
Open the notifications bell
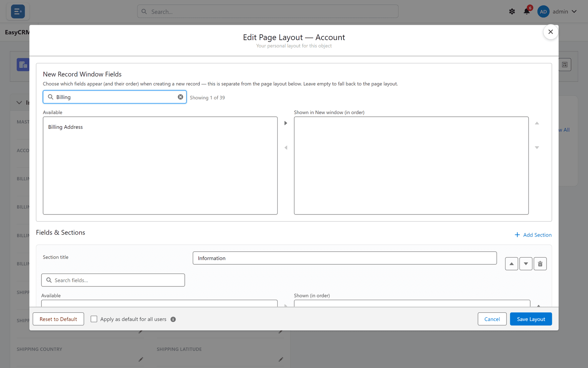coord(527,11)
